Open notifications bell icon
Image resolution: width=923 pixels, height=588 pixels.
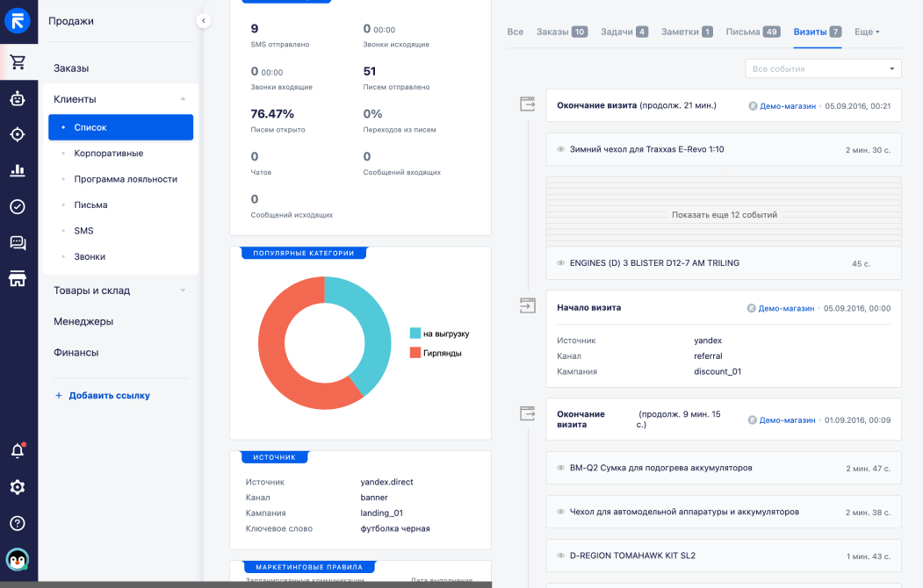pos(18,451)
